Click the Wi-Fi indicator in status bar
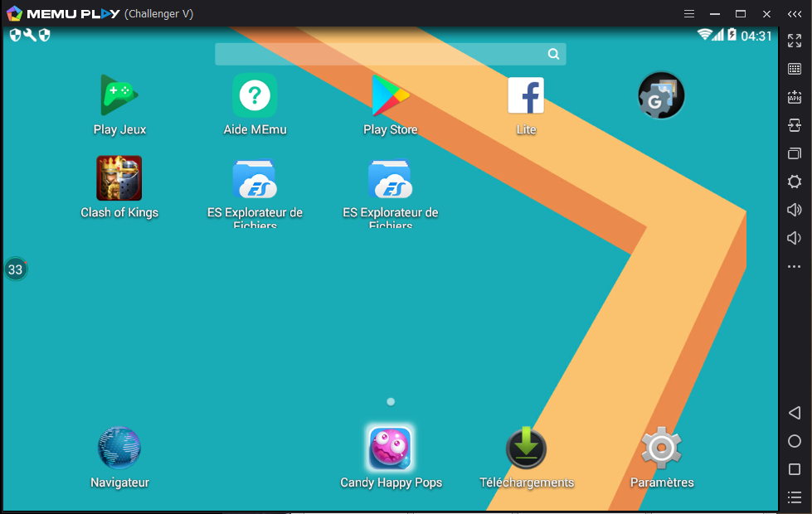 (x=704, y=34)
